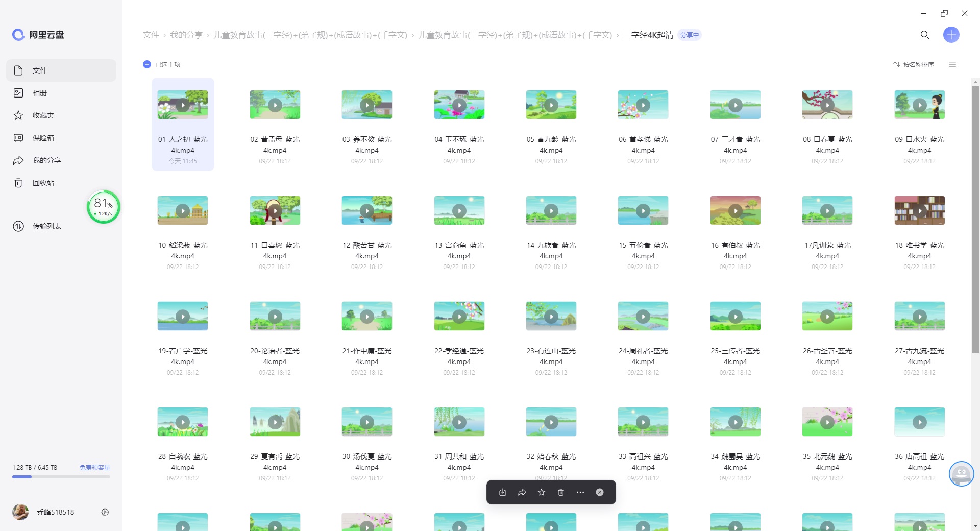
Task: Play video 04-玉不琢-蓝光4k.mp4
Action: point(459,105)
